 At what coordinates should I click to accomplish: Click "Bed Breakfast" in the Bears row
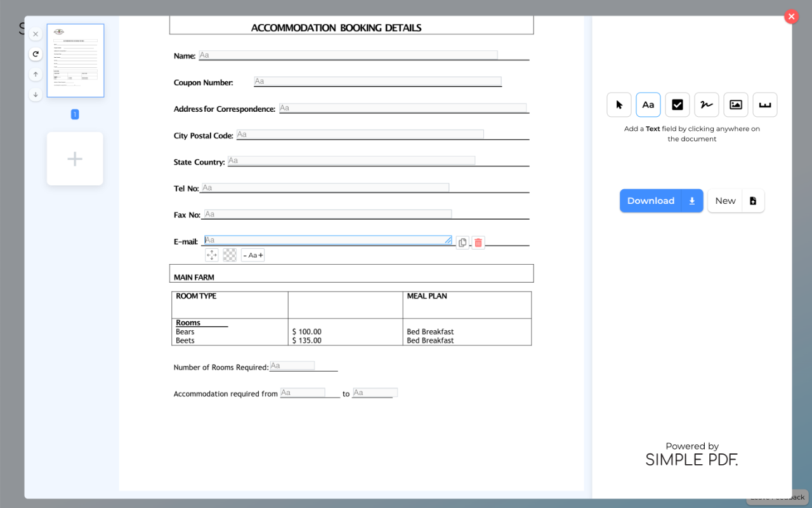coord(430,331)
